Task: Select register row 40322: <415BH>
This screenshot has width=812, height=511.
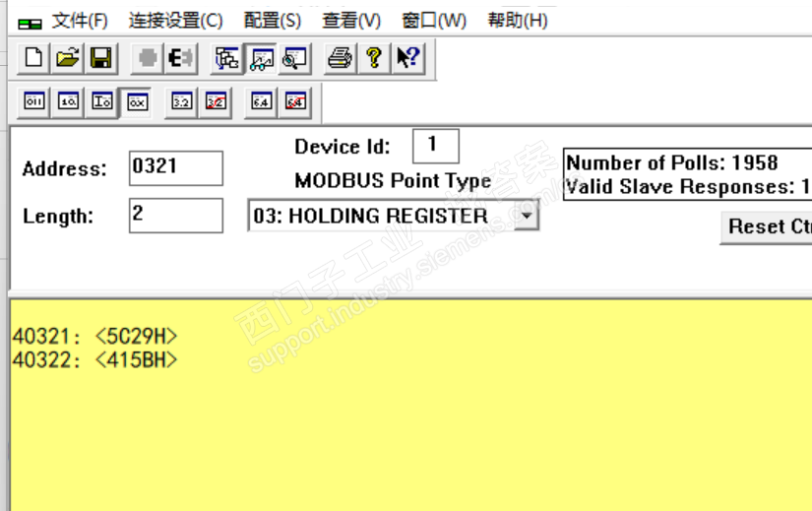Action: [x=94, y=359]
